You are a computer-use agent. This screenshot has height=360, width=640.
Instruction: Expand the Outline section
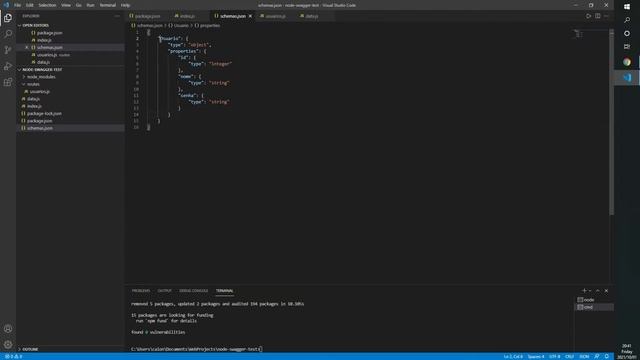tap(30, 349)
